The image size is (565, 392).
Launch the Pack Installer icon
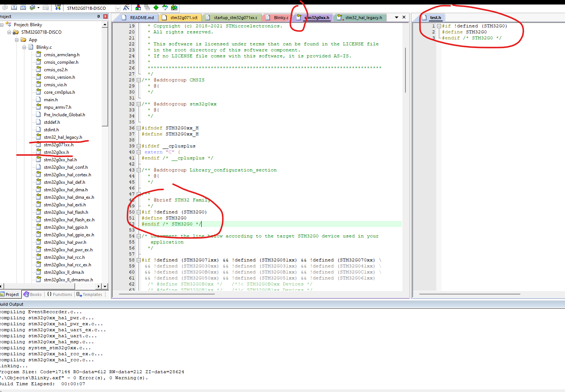tap(174, 8)
